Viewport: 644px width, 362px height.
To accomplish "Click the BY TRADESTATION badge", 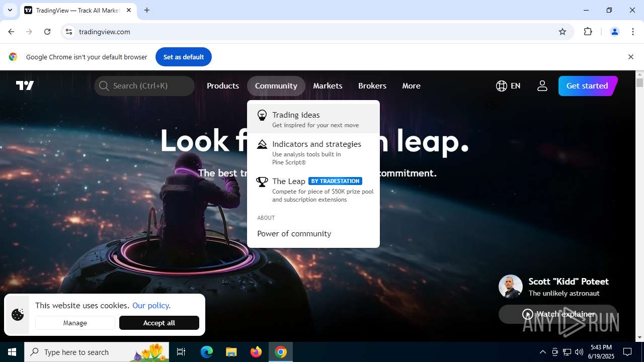I will (x=335, y=181).
